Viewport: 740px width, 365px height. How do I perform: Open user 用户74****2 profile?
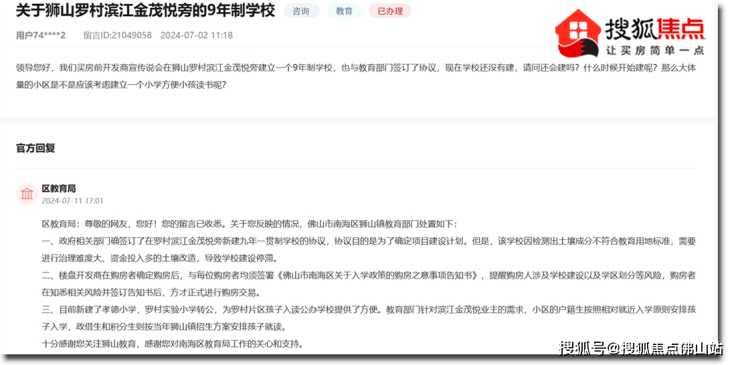(41, 35)
